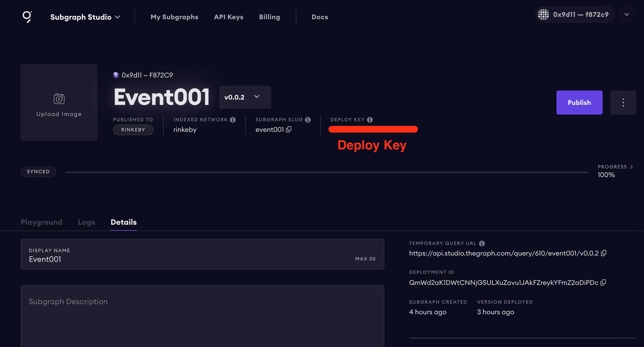Open My Subgraphs page
644x347 pixels.
pyautogui.click(x=174, y=17)
